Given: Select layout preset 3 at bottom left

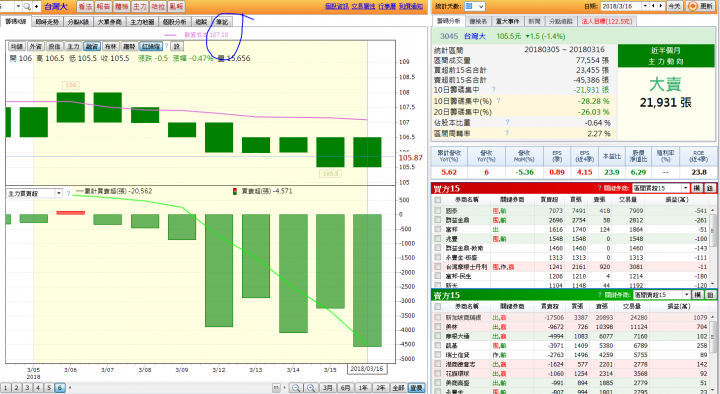Looking at the screenshot, I should pos(27,388).
